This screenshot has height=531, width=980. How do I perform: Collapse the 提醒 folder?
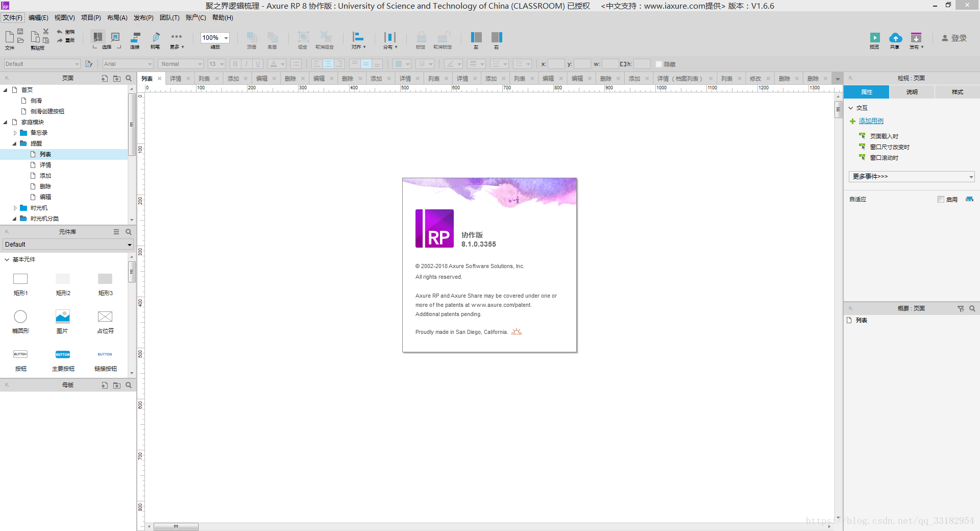15,143
